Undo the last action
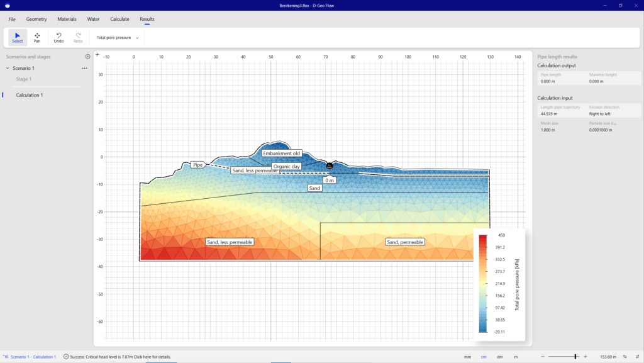The height and width of the screenshot is (363, 644). click(58, 38)
